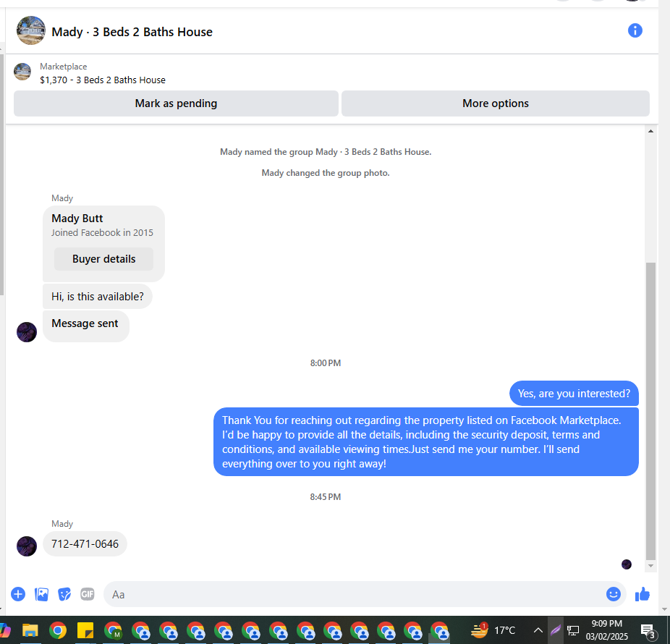Open the emoji picker
This screenshot has width=670, height=644.
point(613,594)
